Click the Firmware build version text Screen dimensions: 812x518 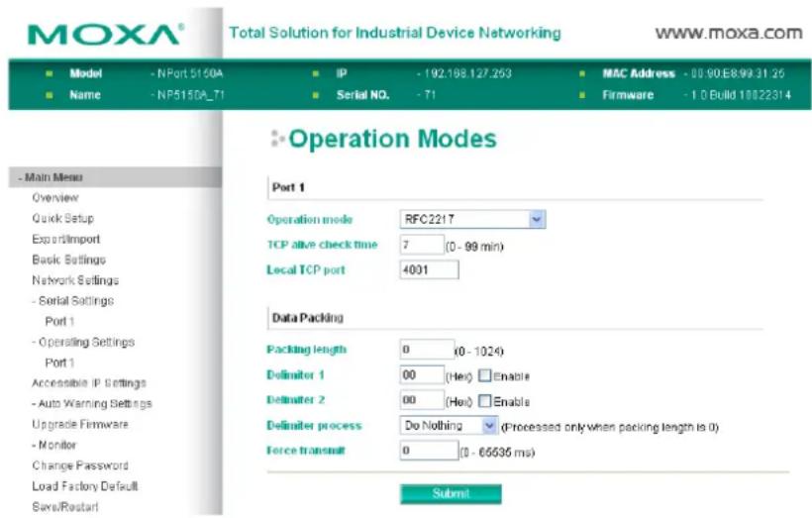(741, 95)
